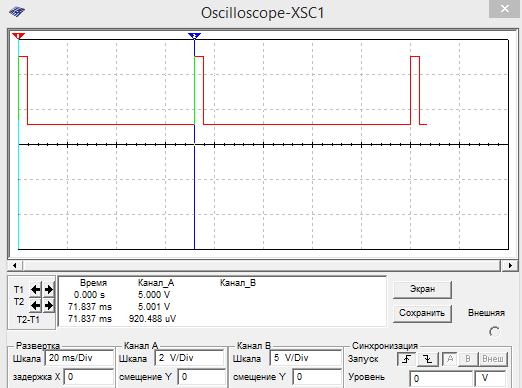Click the T2-T1 label
Viewport: 522px width, 388px height.
pos(28,320)
